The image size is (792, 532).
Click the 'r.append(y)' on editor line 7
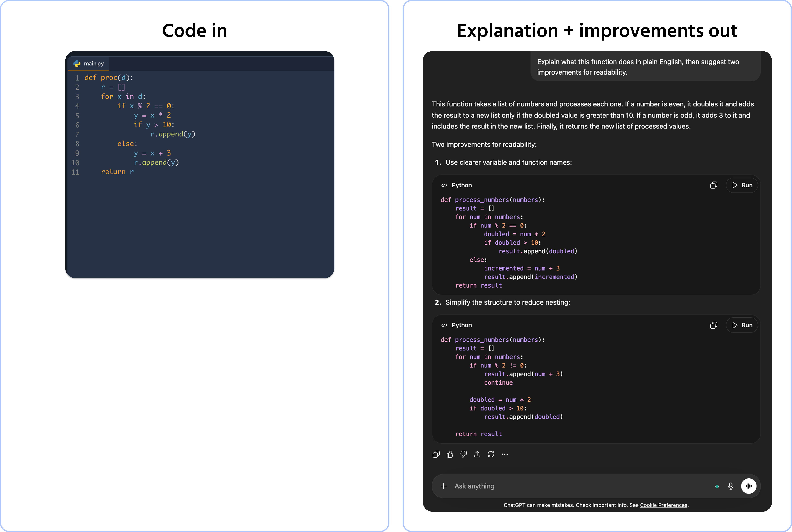173,134
